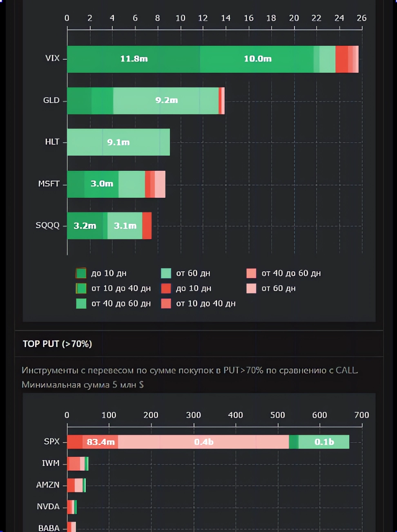Viewport: 397px width, 532px height.
Task: Click the SQQQ 3.1m bar segment
Action: [125, 226]
